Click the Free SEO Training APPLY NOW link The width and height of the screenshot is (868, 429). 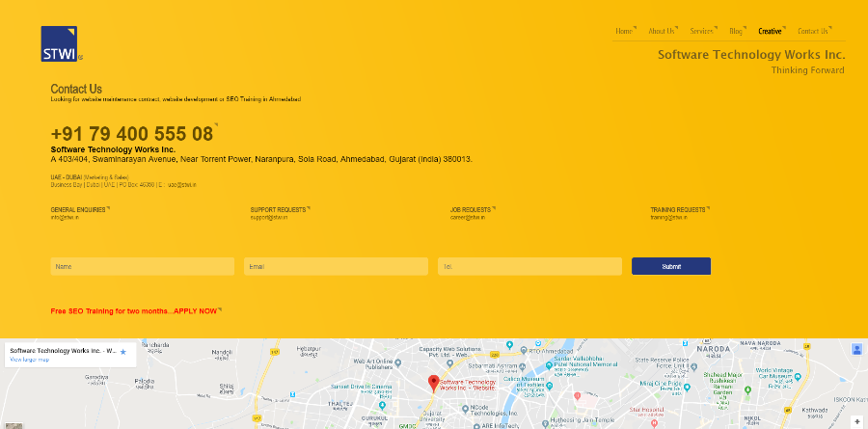point(134,311)
